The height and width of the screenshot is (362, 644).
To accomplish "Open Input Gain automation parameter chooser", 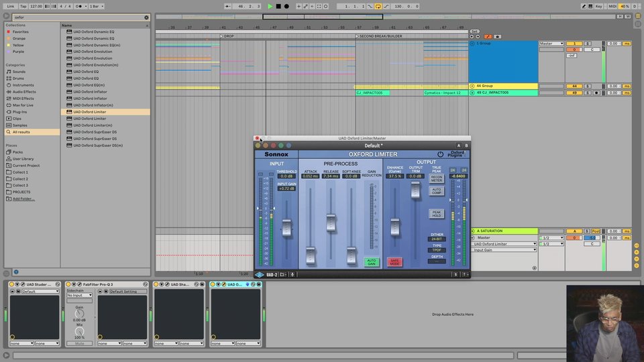I will 504,250.
